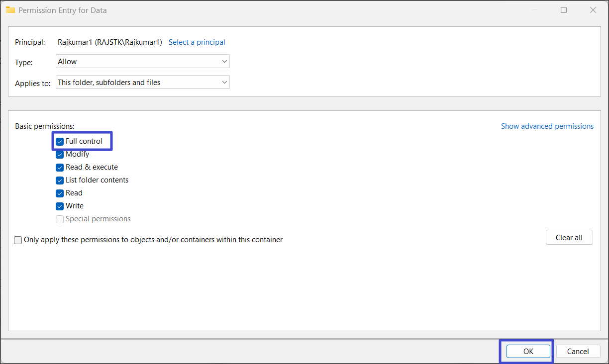Maximize the Permission Entry window

[x=564, y=10]
